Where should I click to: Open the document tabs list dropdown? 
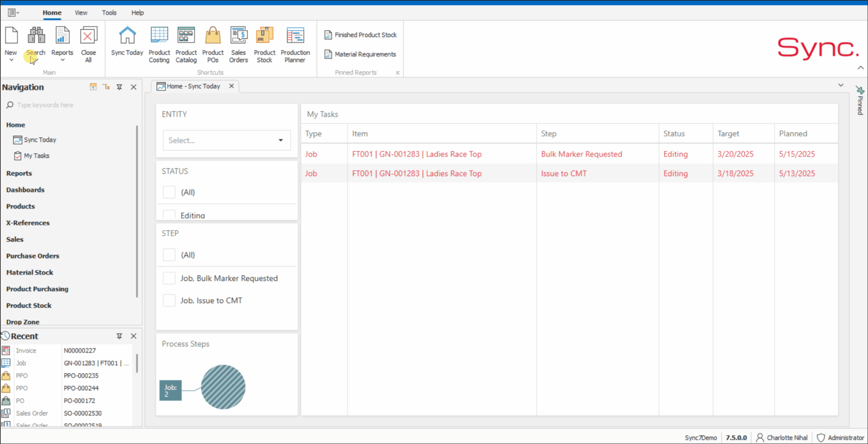click(841, 85)
